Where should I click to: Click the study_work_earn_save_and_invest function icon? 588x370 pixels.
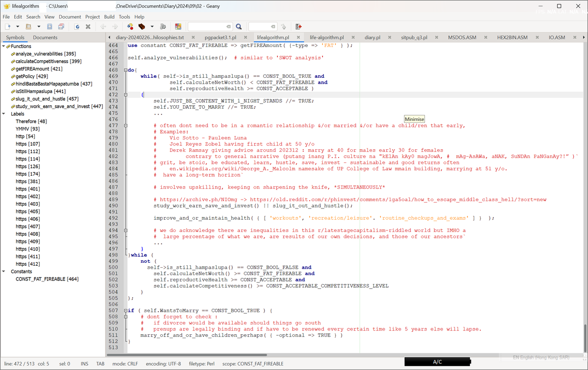(13, 106)
